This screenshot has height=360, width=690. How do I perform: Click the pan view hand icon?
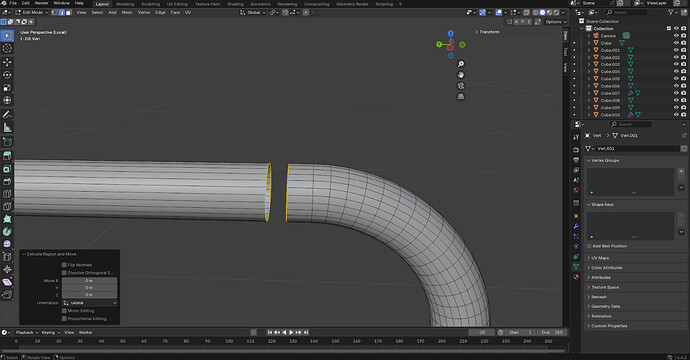pos(461,75)
